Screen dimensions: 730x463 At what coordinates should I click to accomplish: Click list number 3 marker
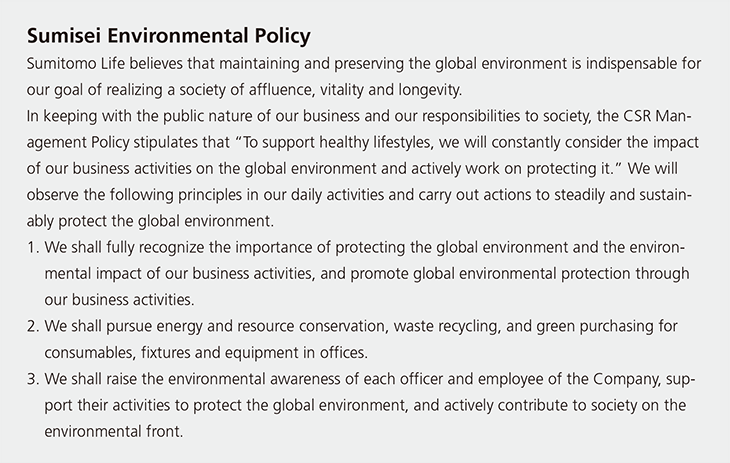[x=33, y=379]
